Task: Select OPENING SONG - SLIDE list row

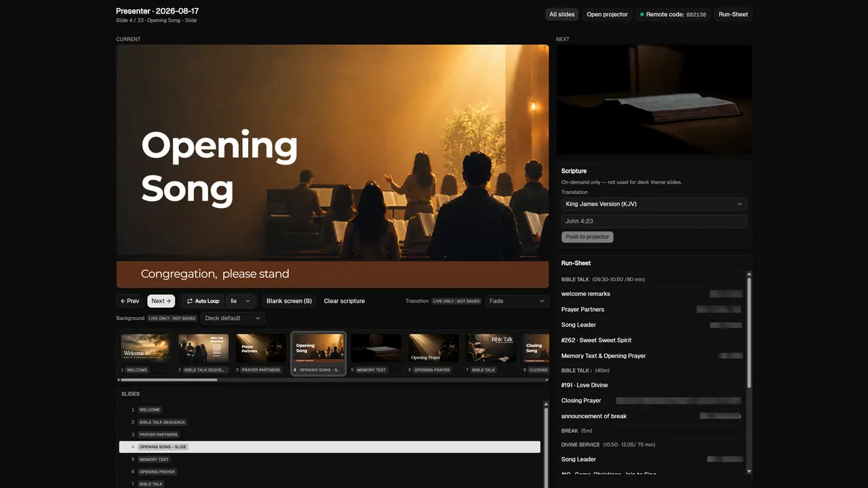Action: tap(330, 447)
